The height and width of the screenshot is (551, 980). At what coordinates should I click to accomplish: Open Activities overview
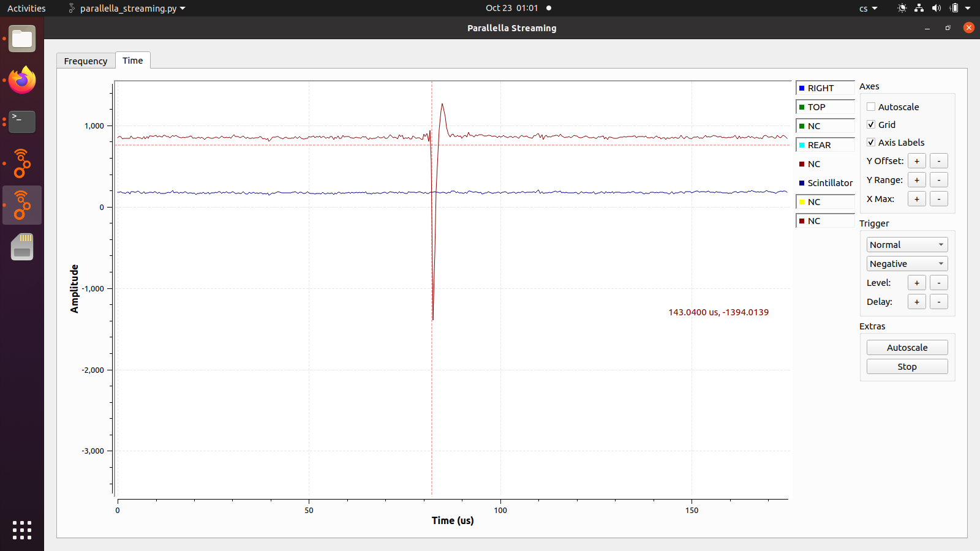[x=26, y=8]
